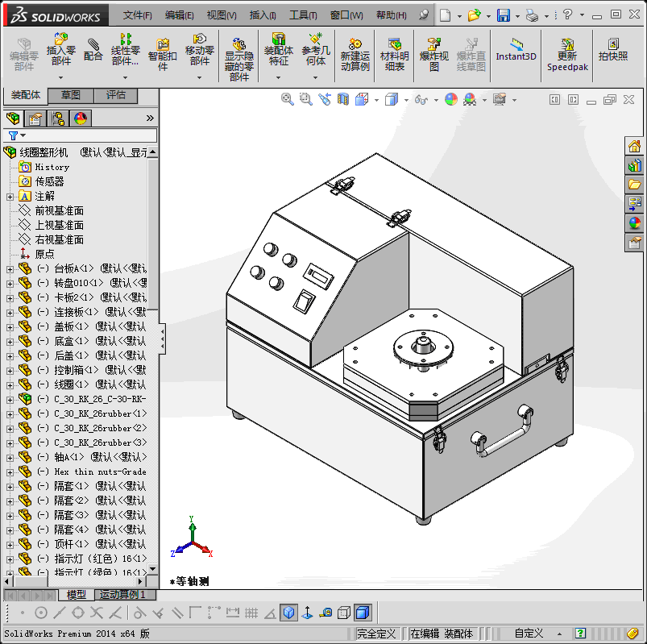The width and height of the screenshot is (647, 644).
Task: Toggle Instant3D mode
Action: 516,50
